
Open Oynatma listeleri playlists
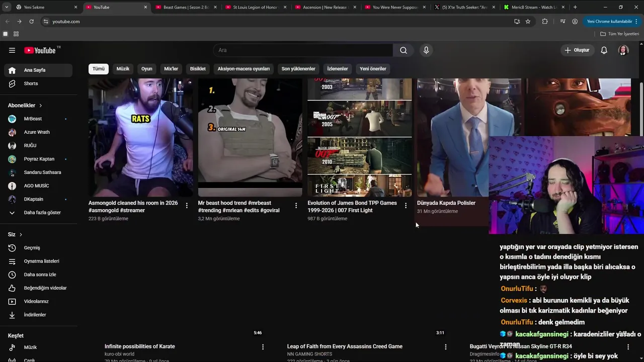pyautogui.click(x=38, y=261)
